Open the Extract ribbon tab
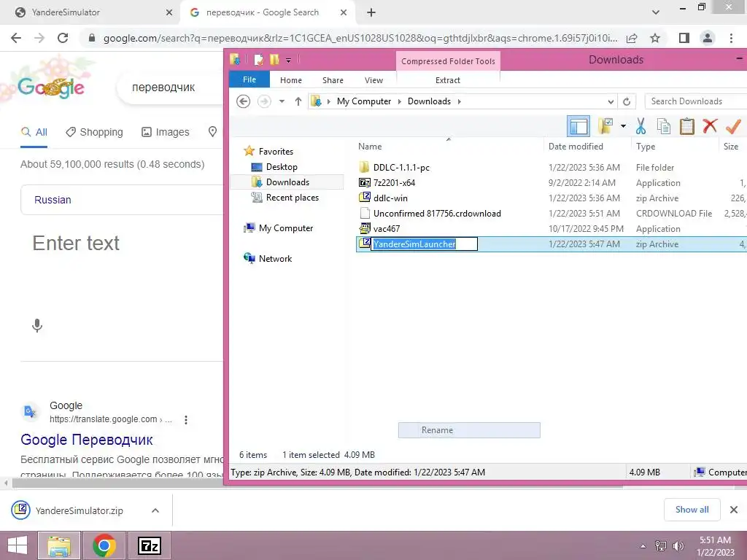 pyautogui.click(x=448, y=80)
